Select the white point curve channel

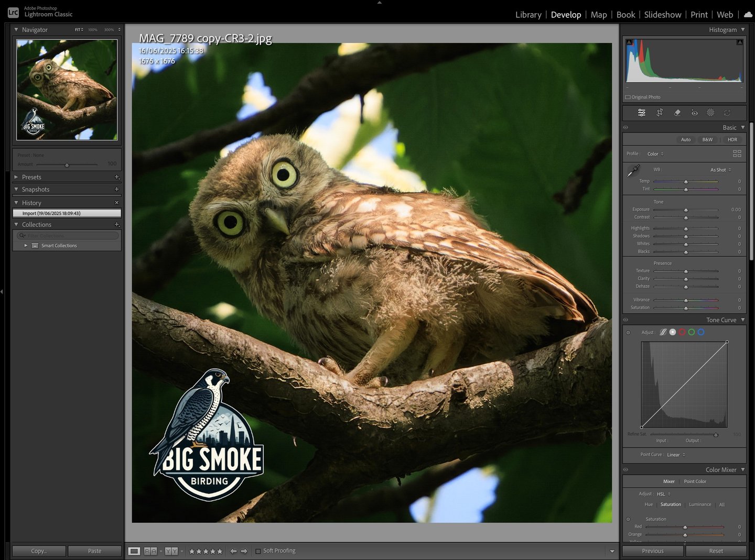(673, 332)
